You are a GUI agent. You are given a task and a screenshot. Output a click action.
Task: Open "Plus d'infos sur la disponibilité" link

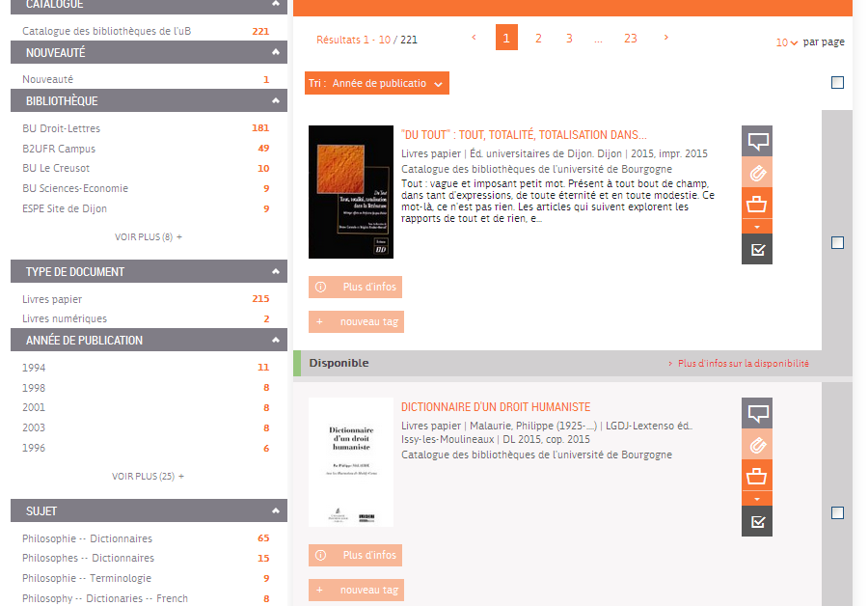pos(743,364)
